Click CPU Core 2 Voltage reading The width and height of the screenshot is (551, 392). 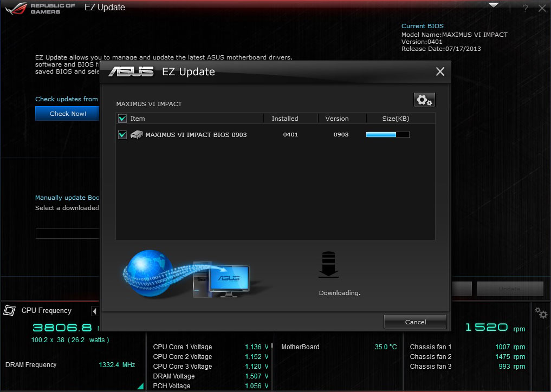pyautogui.click(x=256, y=356)
